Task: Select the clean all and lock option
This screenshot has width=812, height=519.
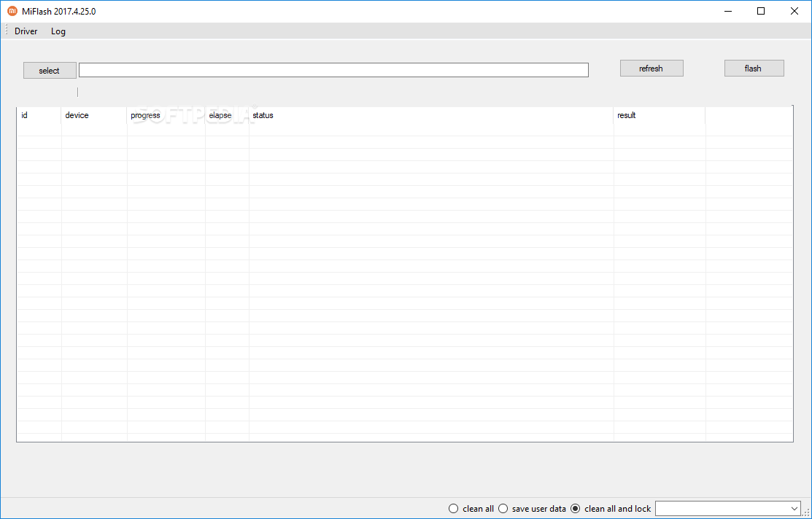Action: (x=611, y=509)
